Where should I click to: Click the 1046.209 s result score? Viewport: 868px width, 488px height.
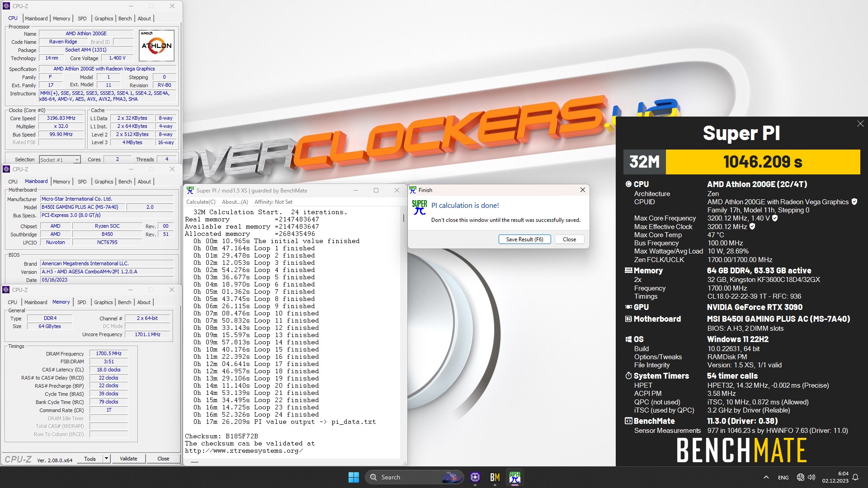pos(763,161)
